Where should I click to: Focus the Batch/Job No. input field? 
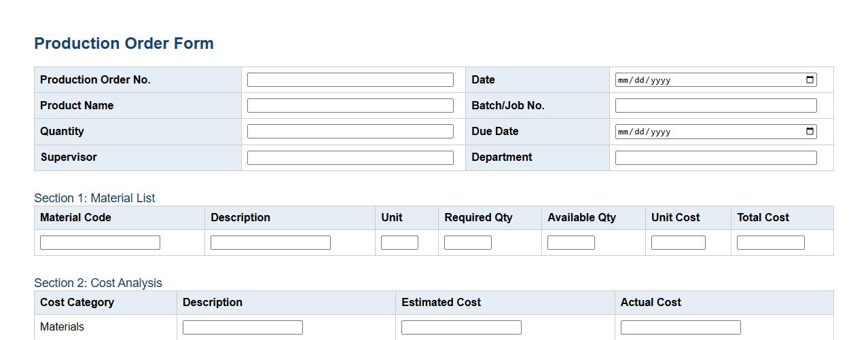click(716, 105)
